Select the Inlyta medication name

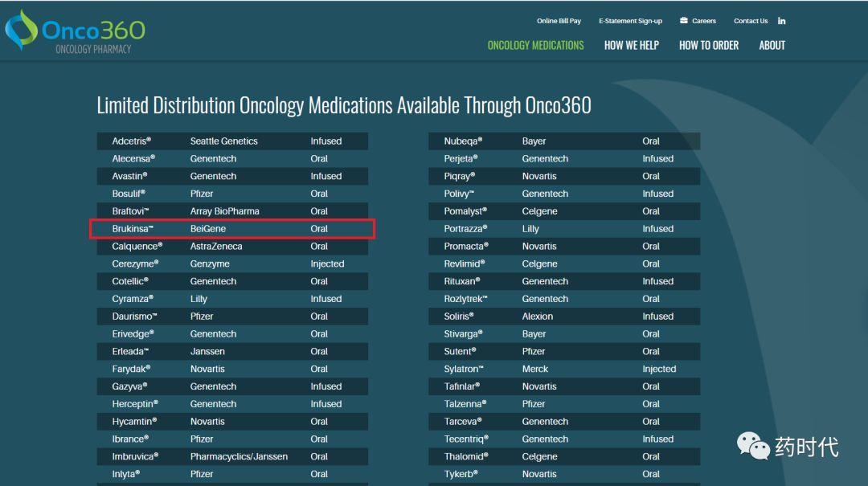pyautogui.click(x=125, y=475)
